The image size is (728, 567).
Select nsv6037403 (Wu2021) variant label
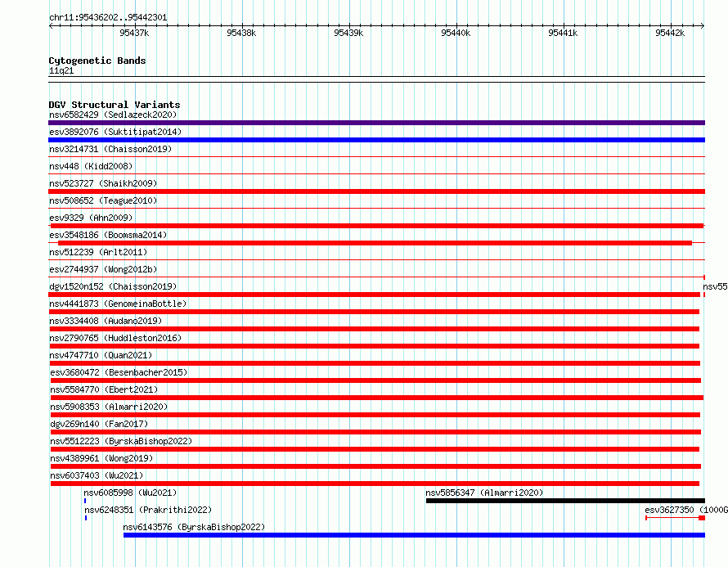(97, 475)
